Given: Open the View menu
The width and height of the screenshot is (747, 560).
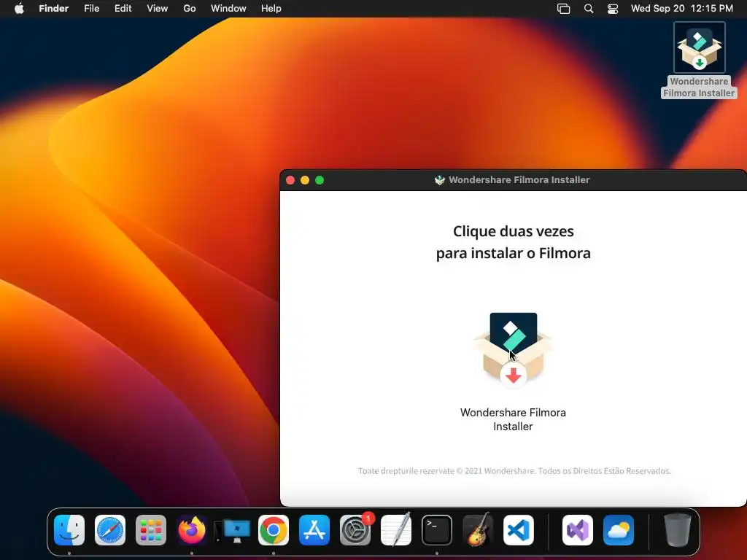Looking at the screenshot, I should click(x=158, y=9).
